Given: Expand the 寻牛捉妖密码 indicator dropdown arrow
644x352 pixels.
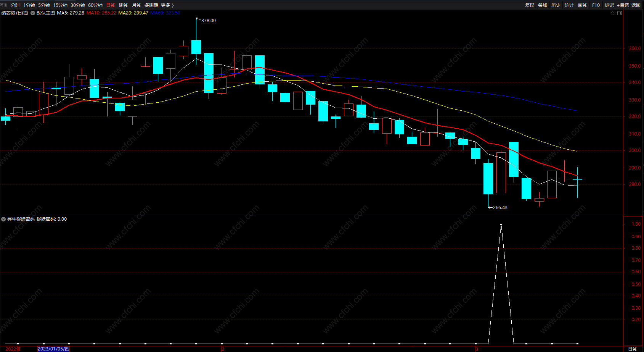Looking at the screenshot, I should coord(3,219).
